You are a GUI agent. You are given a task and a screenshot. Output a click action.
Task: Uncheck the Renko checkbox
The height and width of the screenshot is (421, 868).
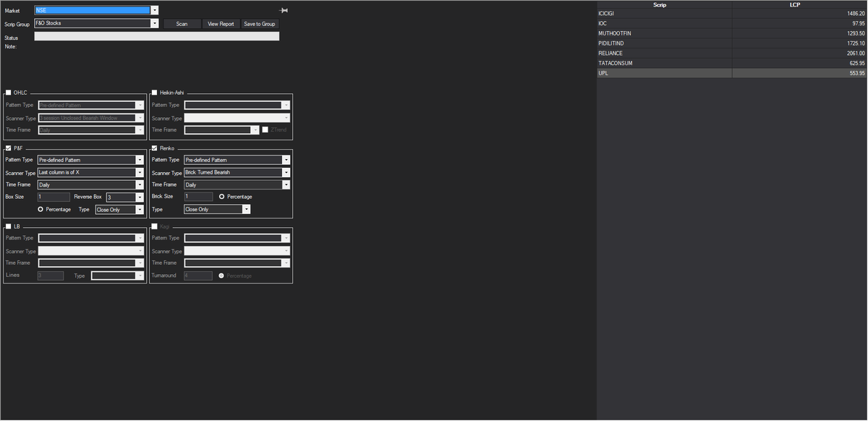[x=155, y=148]
